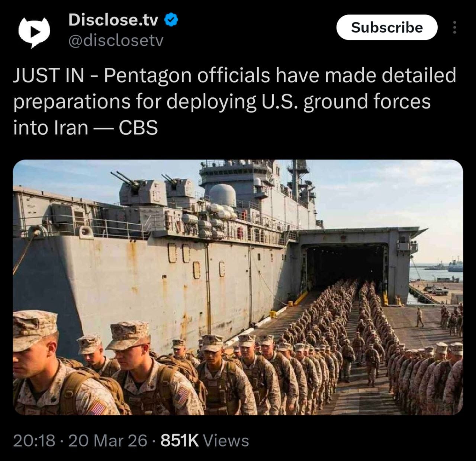The height and width of the screenshot is (461, 476).
Task: Open the Disclose.tv profile avatar
Action: (34, 32)
